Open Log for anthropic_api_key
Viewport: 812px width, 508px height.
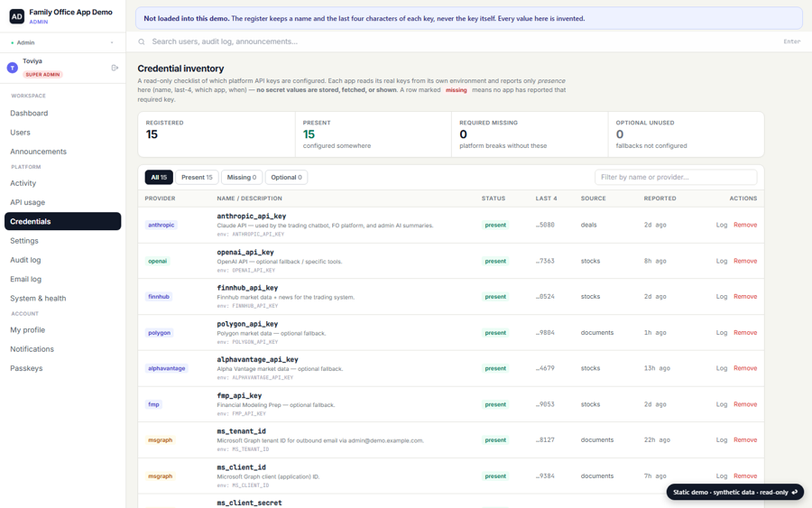[722, 225]
